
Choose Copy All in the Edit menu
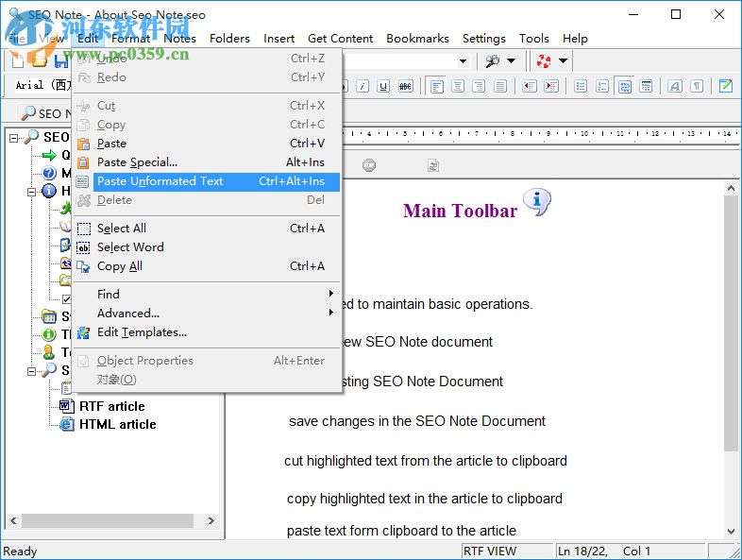pos(208,266)
